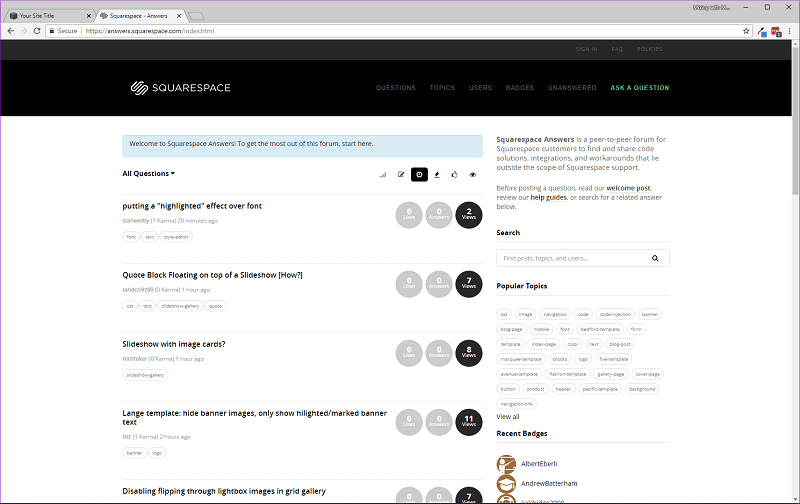The height and width of the screenshot is (504, 800).
Task: Bookmark this page with the star icon
Action: click(x=746, y=31)
